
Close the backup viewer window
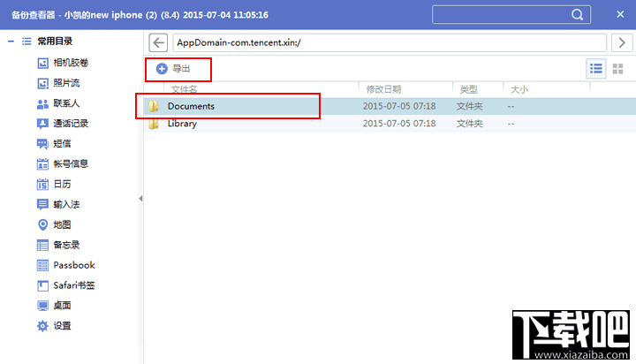click(620, 15)
